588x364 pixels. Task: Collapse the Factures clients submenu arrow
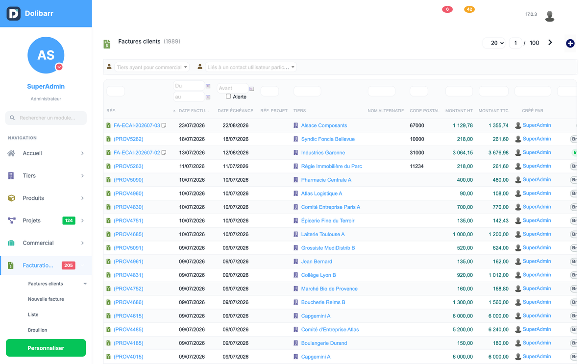click(85, 284)
